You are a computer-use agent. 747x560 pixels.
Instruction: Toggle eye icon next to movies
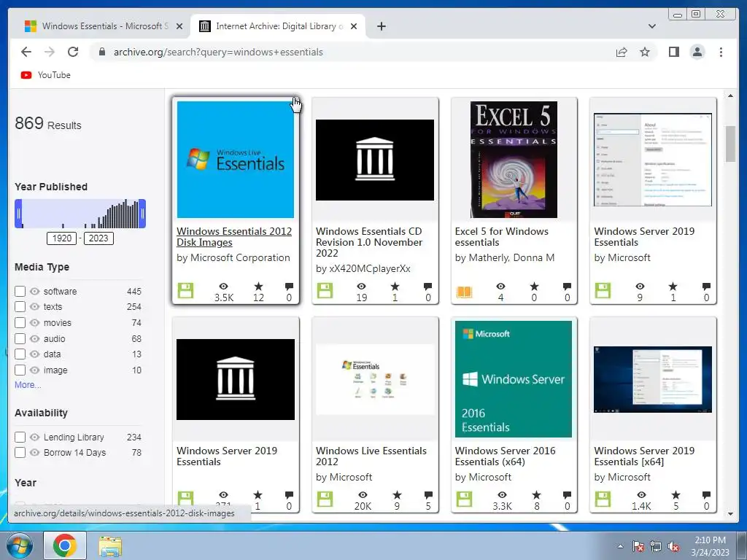35,322
